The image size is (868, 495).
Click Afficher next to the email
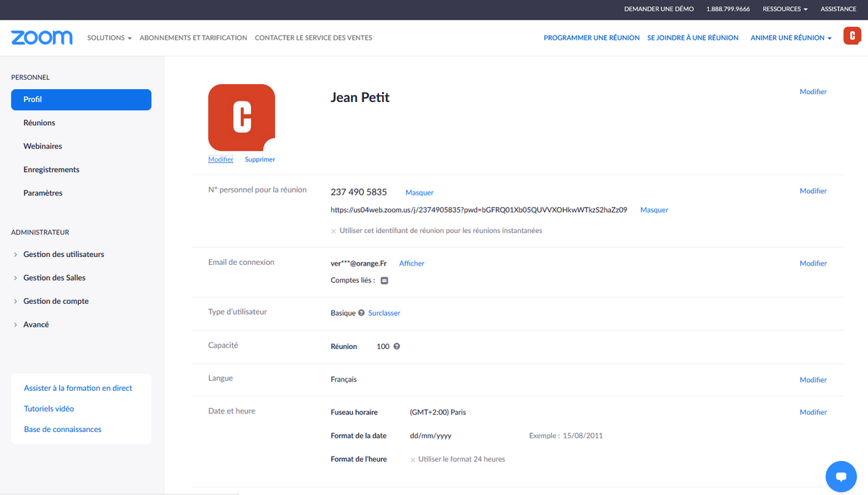(x=412, y=263)
